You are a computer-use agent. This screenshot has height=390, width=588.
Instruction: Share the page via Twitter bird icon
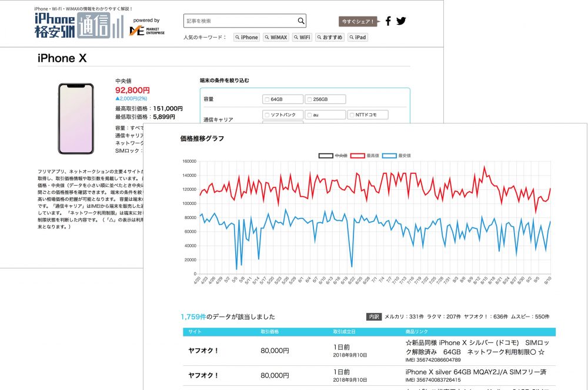pyautogui.click(x=401, y=21)
